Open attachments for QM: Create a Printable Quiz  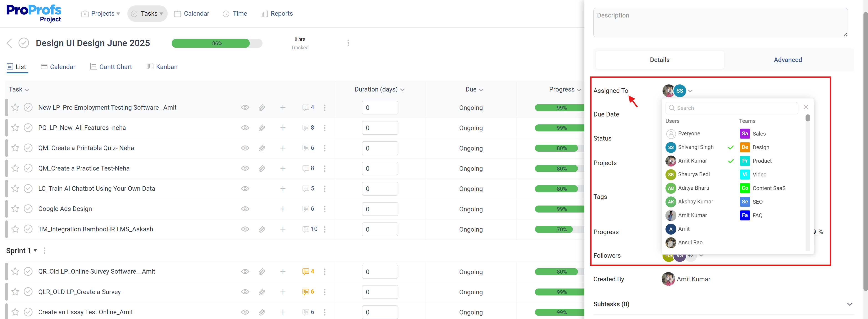pyautogui.click(x=262, y=148)
